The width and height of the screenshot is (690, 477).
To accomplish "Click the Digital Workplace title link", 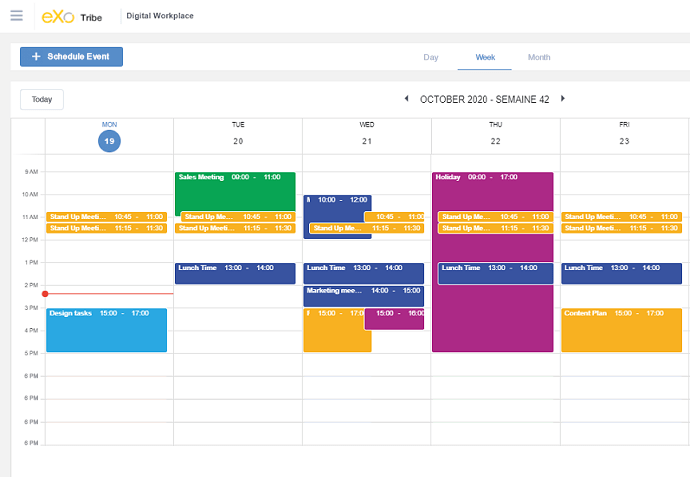I will (160, 16).
